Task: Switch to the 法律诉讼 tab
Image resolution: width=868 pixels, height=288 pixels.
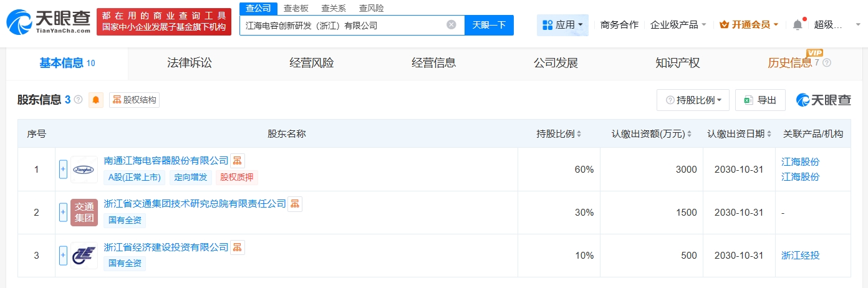Action: pyautogui.click(x=190, y=63)
